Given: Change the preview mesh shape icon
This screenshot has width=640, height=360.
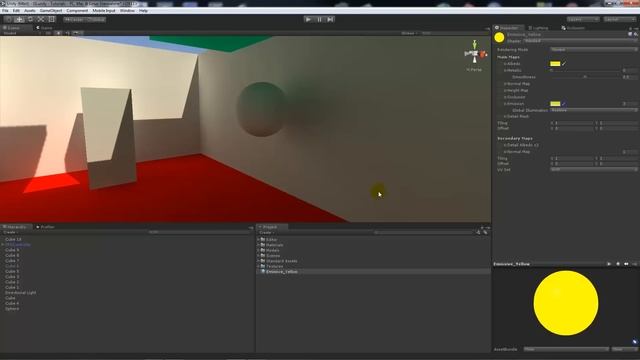Looking at the screenshot, I should coord(618,264).
